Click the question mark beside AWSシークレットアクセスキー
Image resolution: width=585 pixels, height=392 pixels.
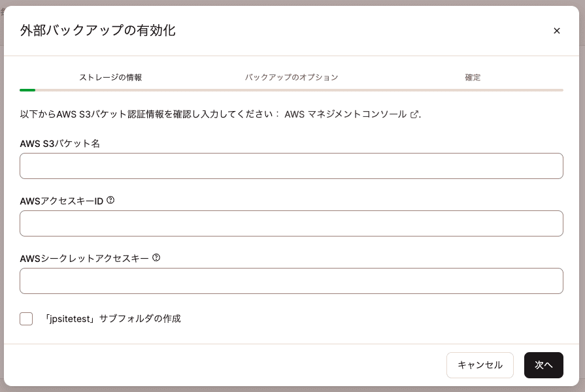tap(156, 257)
